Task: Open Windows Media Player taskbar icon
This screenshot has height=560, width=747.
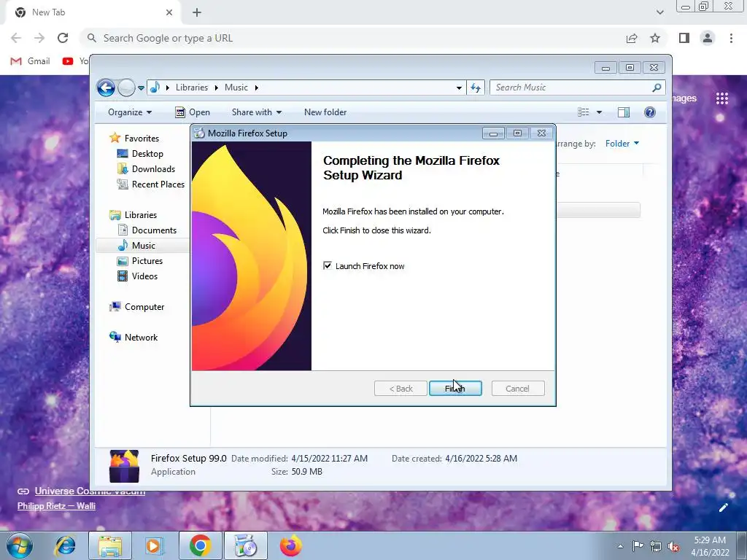Action: coord(155,545)
